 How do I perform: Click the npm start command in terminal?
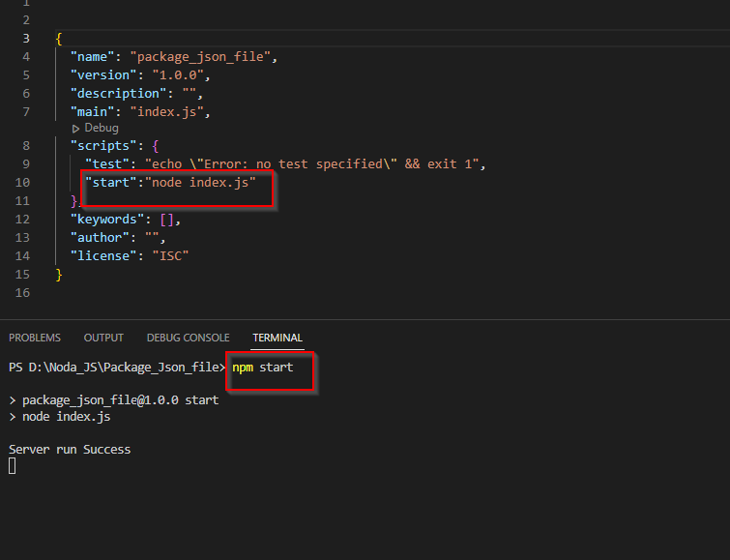point(263,368)
